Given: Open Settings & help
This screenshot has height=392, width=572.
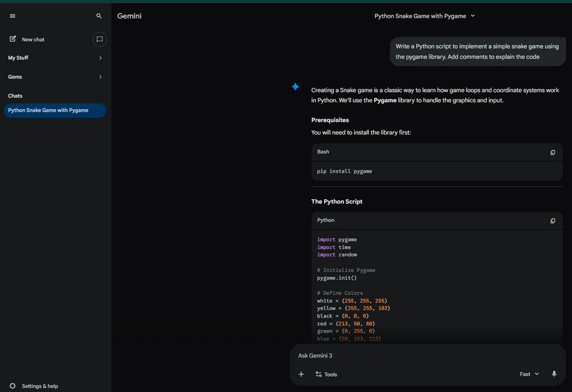Looking at the screenshot, I should (x=40, y=386).
